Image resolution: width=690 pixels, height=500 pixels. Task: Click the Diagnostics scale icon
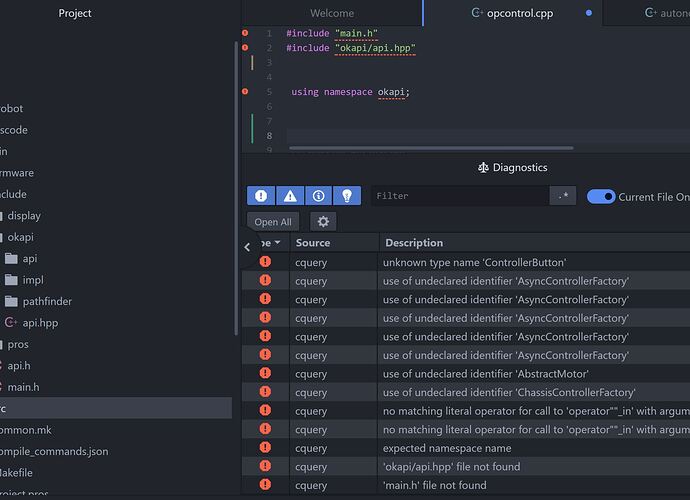[483, 168]
